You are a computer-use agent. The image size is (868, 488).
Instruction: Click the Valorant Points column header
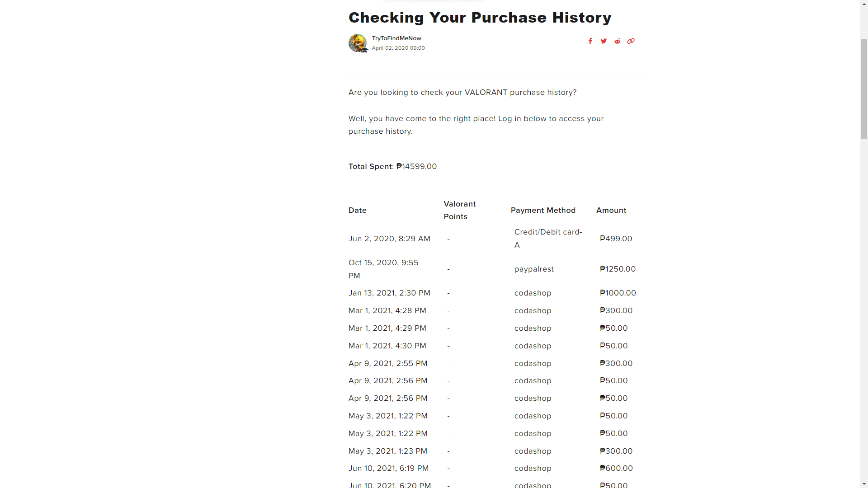460,210
